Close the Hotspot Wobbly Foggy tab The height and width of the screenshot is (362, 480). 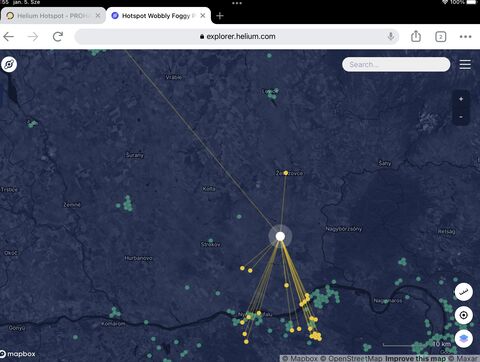click(203, 15)
